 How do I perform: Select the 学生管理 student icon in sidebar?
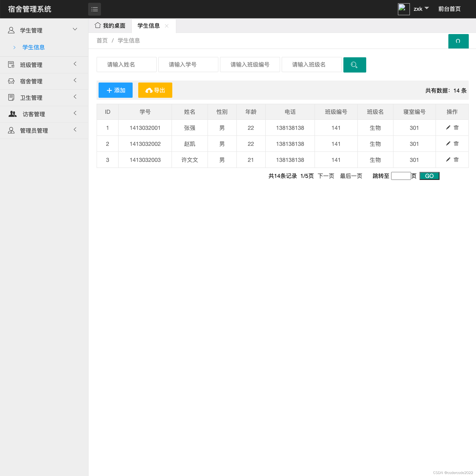point(11,30)
